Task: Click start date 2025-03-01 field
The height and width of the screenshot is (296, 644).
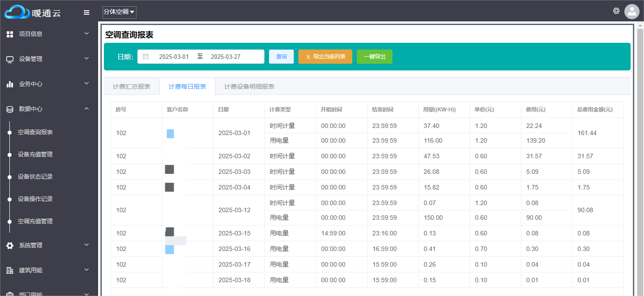Action: (x=174, y=57)
